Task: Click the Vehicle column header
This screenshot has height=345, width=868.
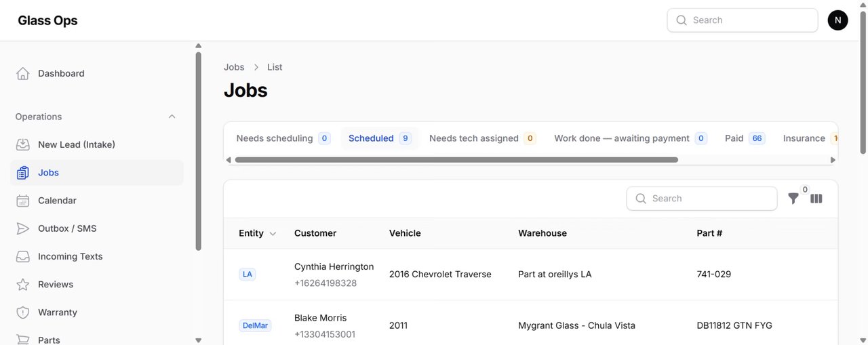Action: pyautogui.click(x=405, y=233)
